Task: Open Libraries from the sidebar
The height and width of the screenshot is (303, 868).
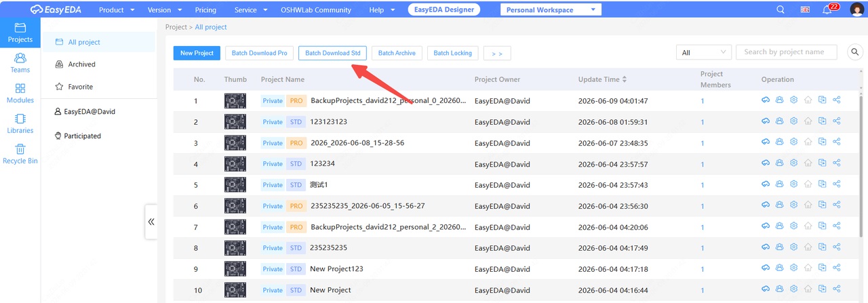Action: 20,124
